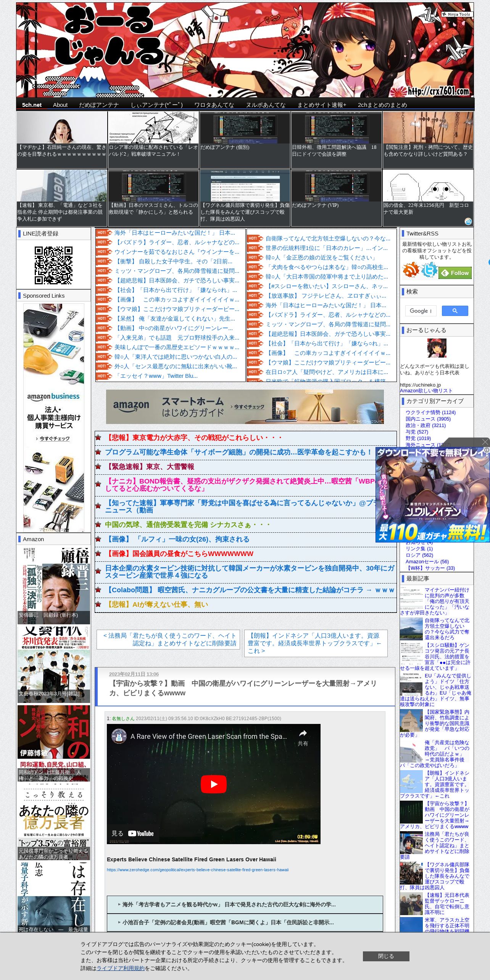Open the ロシア (562) category
This screenshot has height=980, width=490.
[x=419, y=555]
